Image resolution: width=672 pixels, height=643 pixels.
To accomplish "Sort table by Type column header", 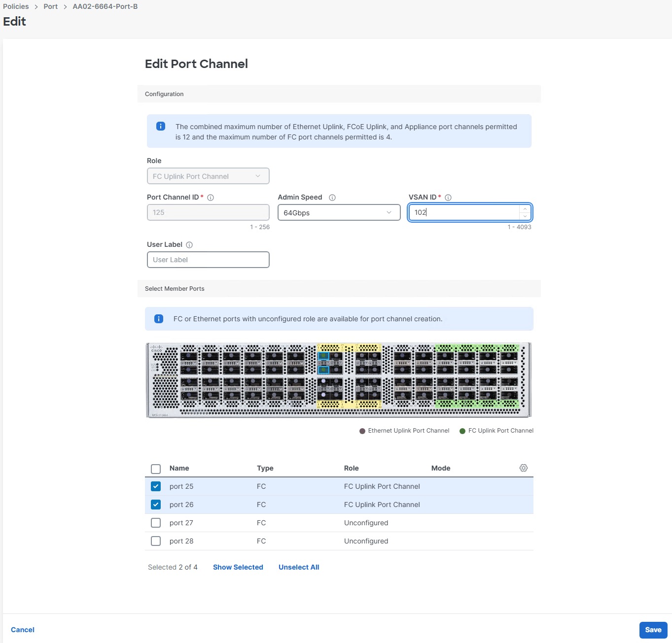I will click(x=265, y=468).
